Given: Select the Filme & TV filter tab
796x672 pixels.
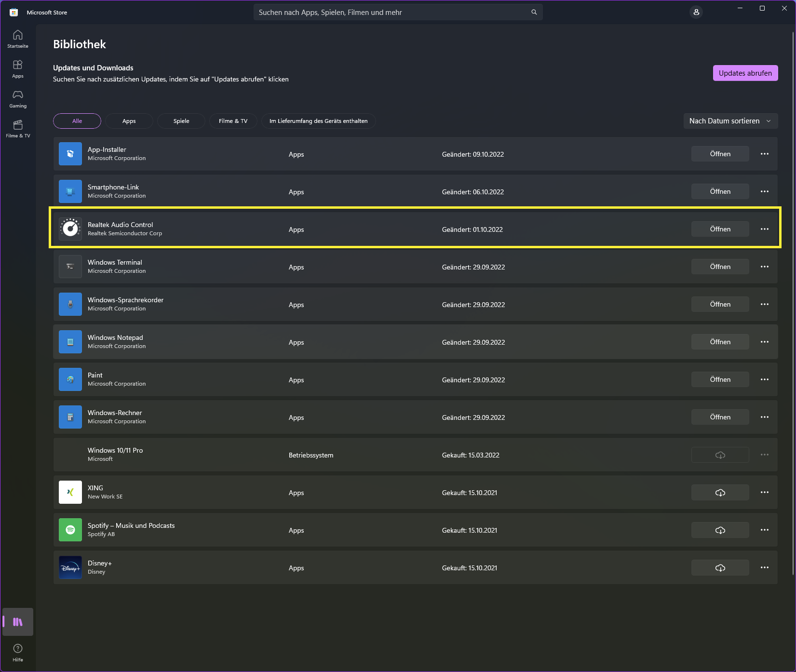Looking at the screenshot, I should 233,121.
